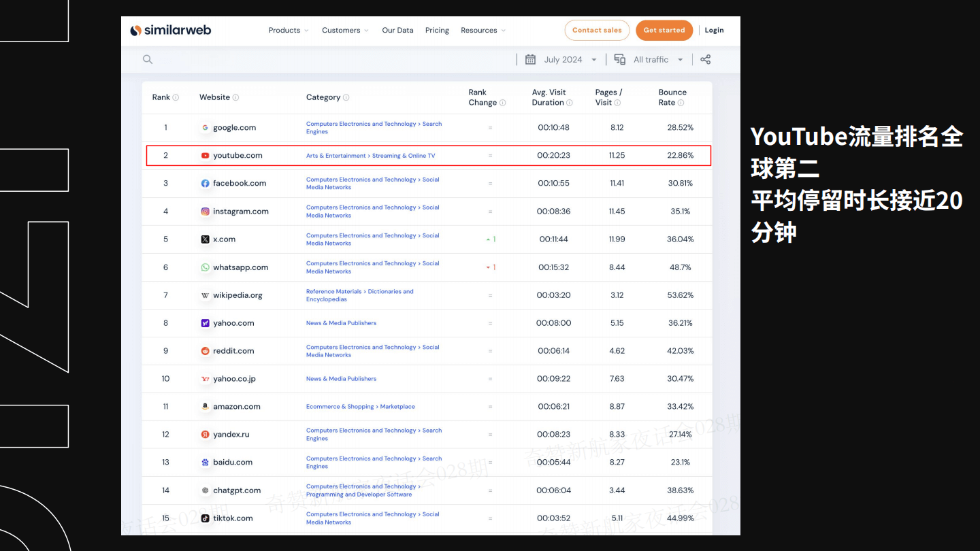Click the 11.99 pages per visit value
This screenshot has height=551, width=980.
tap(617, 239)
